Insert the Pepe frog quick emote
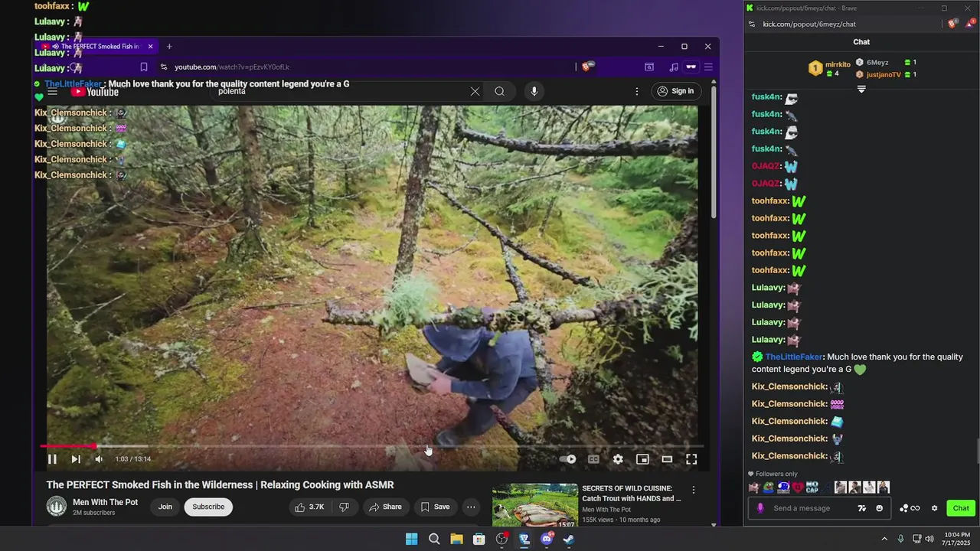The image size is (980, 551). (768, 487)
